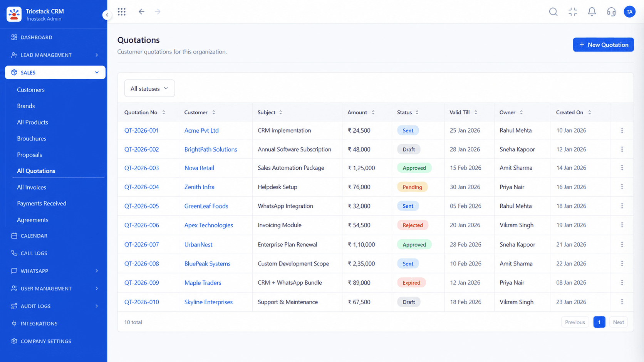This screenshot has width=644, height=362.
Task: Open row actions for QT-2026-001
Action: pyautogui.click(x=622, y=130)
